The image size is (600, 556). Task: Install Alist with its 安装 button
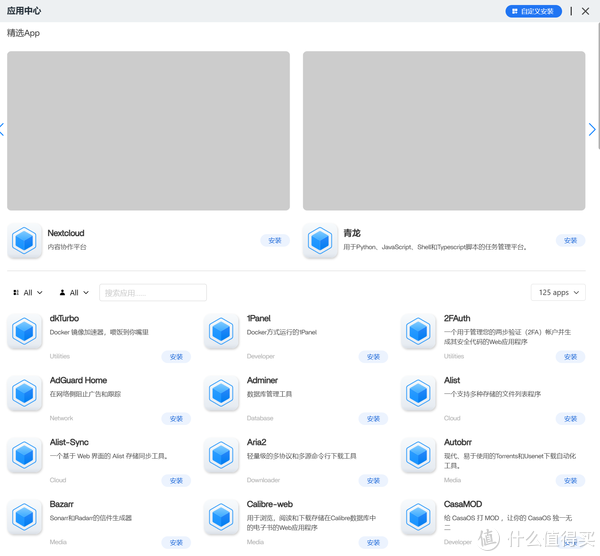tap(571, 419)
